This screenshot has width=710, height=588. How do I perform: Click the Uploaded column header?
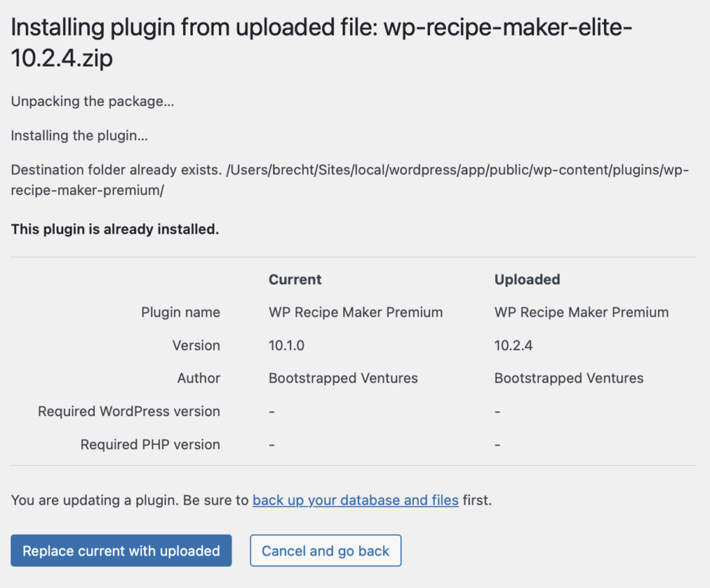click(527, 279)
